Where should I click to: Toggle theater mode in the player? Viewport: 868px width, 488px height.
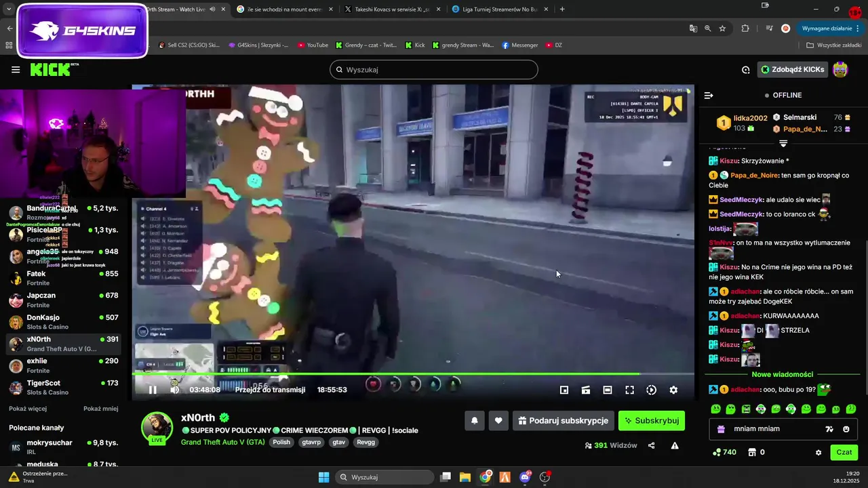click(608, 390)
